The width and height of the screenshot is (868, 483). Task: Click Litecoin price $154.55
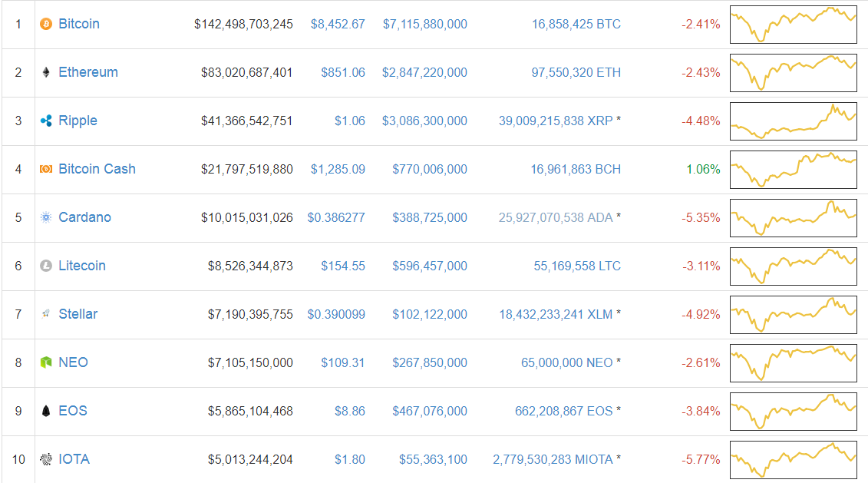pyautogui.click(x=343, y=266)
